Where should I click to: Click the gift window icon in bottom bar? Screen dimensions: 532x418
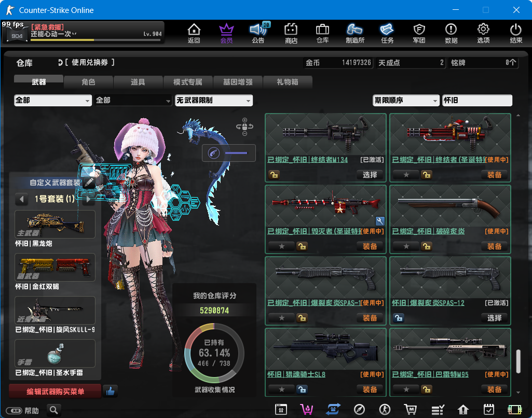[281, 409]
